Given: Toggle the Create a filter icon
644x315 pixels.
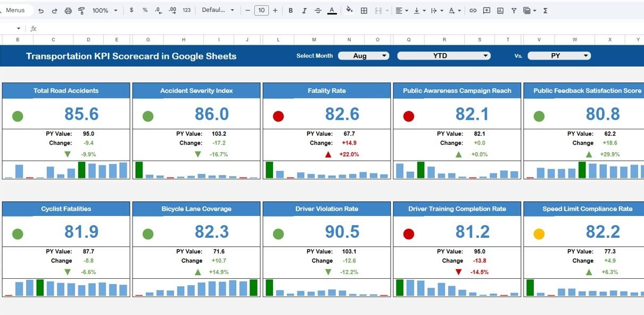Looking at the screenshot, I should [514, 11].
